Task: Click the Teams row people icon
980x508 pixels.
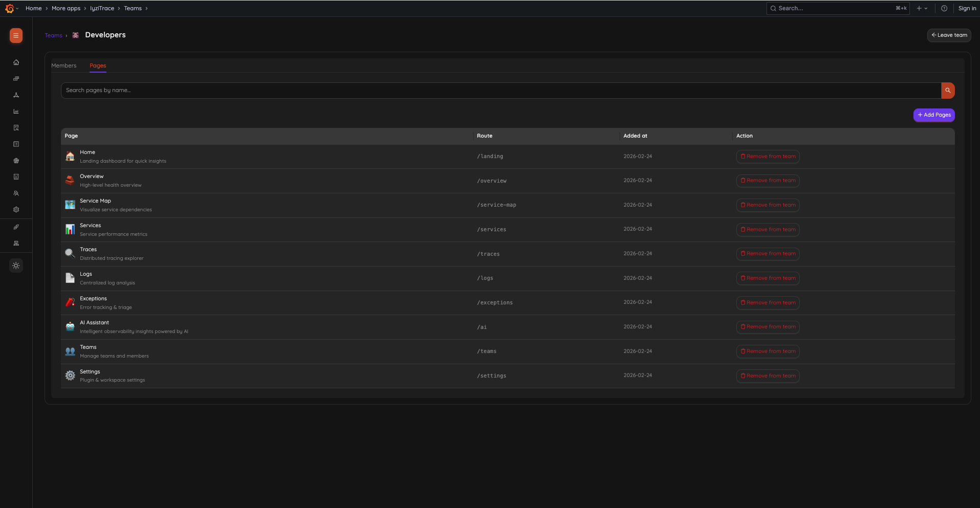Action: (70, 351)
